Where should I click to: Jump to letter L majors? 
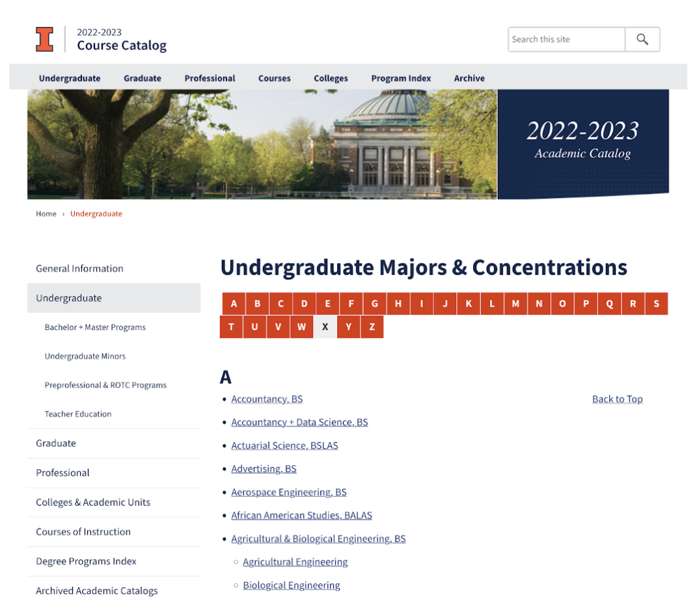[x=492, y=303]
